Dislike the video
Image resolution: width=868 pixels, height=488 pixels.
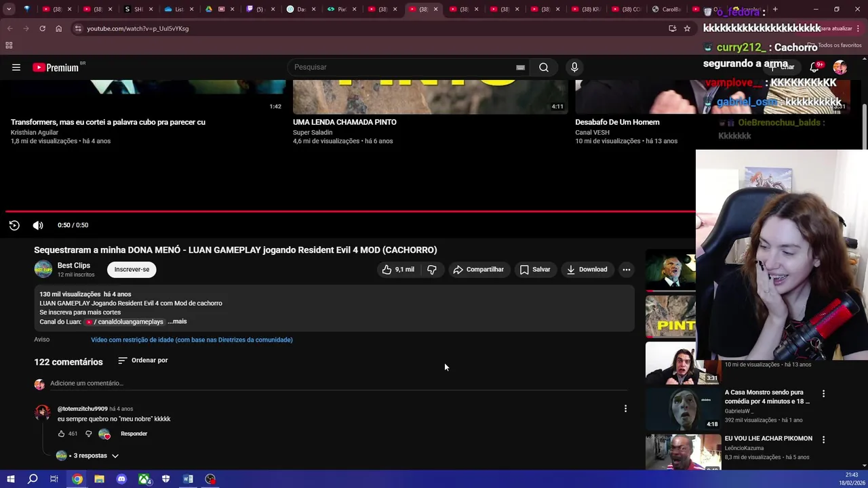[432, 269]
